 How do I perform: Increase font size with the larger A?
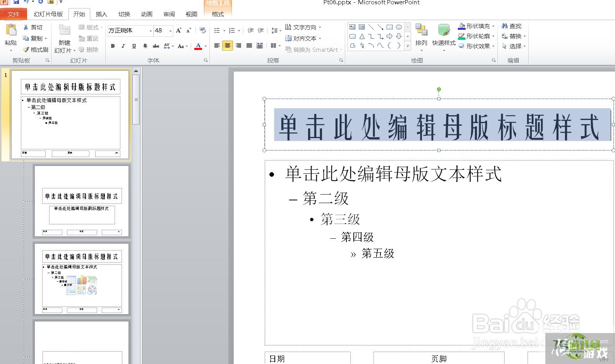(x=178, y=30)
